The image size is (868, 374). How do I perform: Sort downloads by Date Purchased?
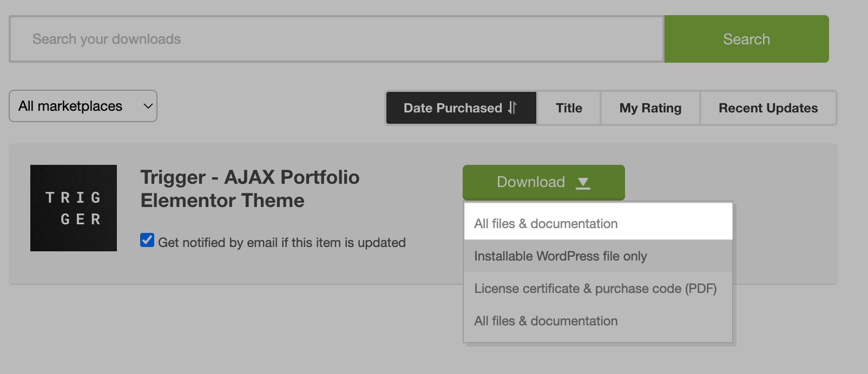click(x=461, y=108)
